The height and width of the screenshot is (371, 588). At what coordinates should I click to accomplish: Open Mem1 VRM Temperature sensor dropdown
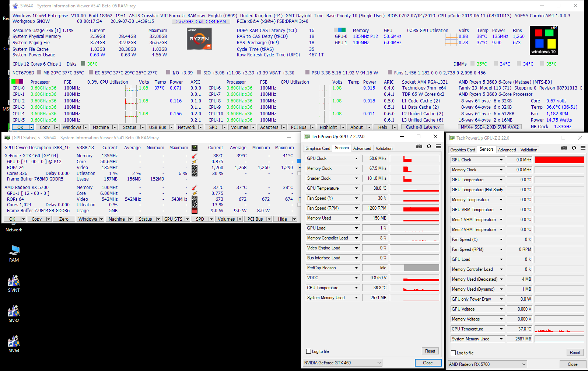pyautogui.click(x=501, y=220)
